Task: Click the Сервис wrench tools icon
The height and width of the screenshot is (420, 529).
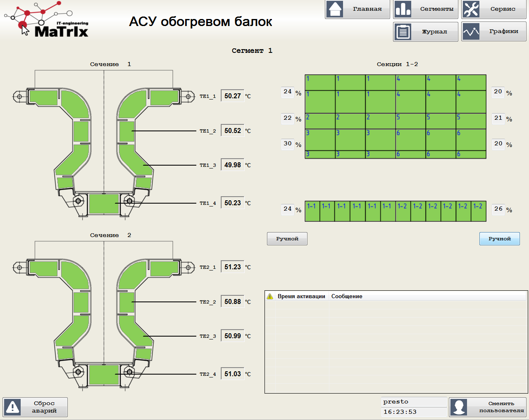Action: click(x=471, y=9)
